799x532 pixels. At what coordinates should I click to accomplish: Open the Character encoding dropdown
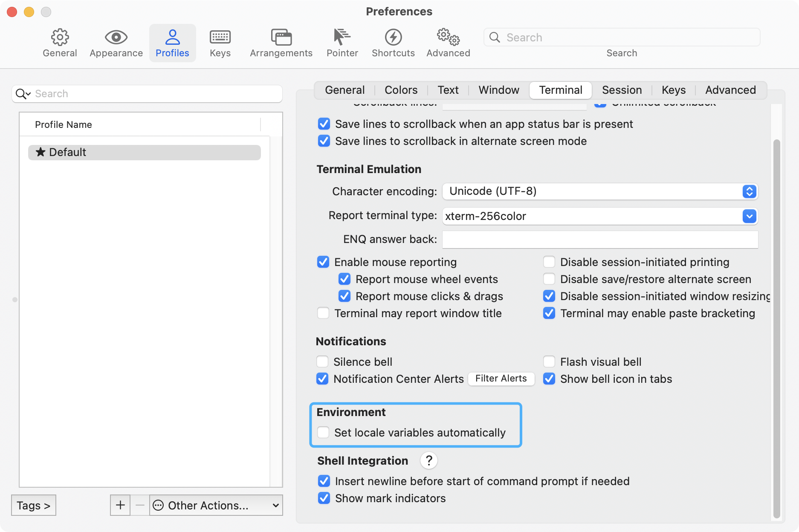[600, 191]
